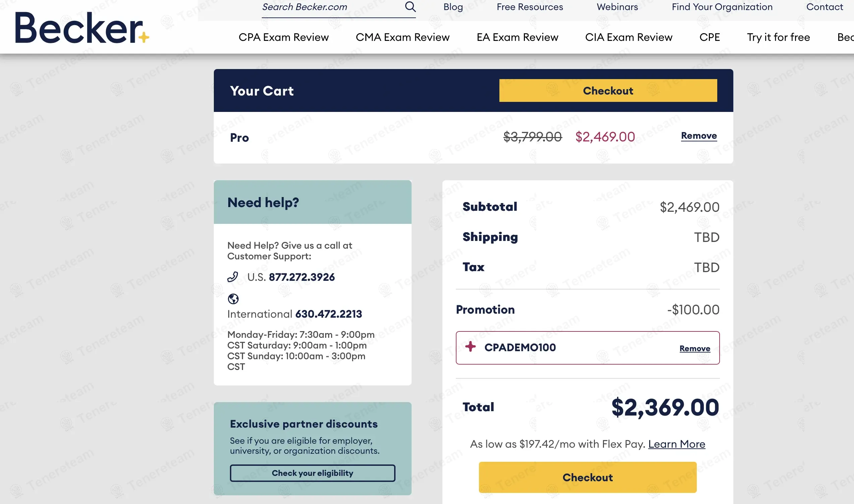Click the Becker logo
Image resolution: width=854 pixels, height=504 pixels.
(x=81, y=28)
